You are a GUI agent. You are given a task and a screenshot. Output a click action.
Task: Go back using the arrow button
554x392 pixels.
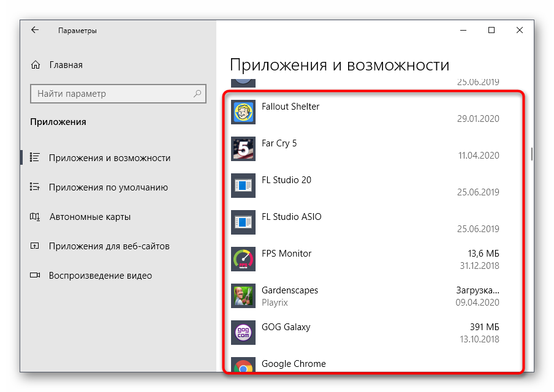click(35, 30)
